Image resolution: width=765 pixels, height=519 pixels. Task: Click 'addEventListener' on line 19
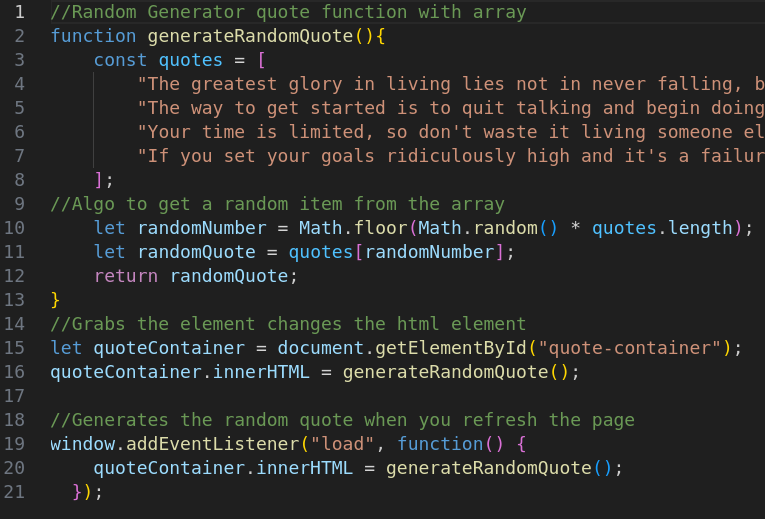(212, 444)
